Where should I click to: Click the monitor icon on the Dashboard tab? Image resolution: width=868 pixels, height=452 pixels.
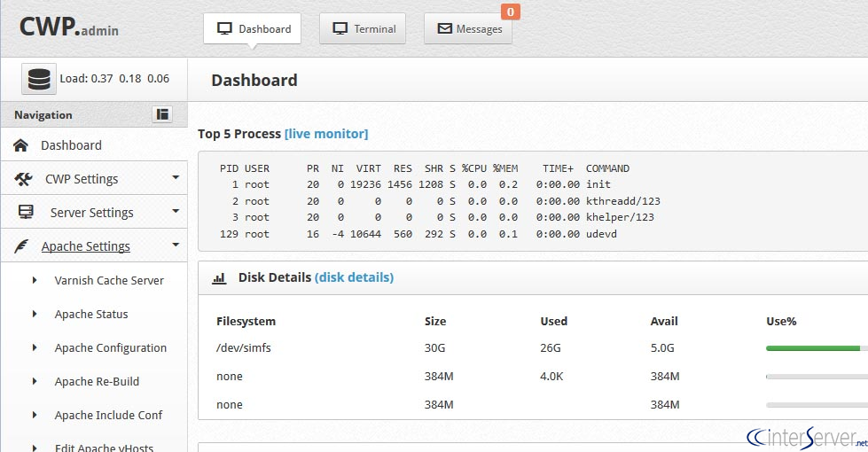(x=224, y=28)
